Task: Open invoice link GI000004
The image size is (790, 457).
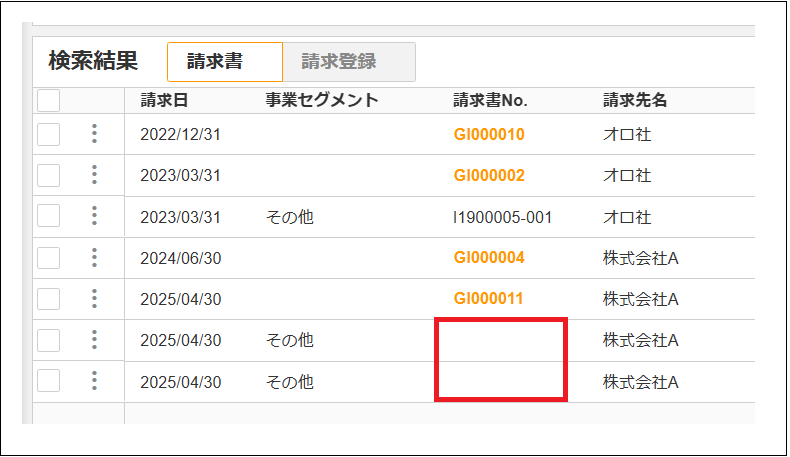Action: pos(489,257)
